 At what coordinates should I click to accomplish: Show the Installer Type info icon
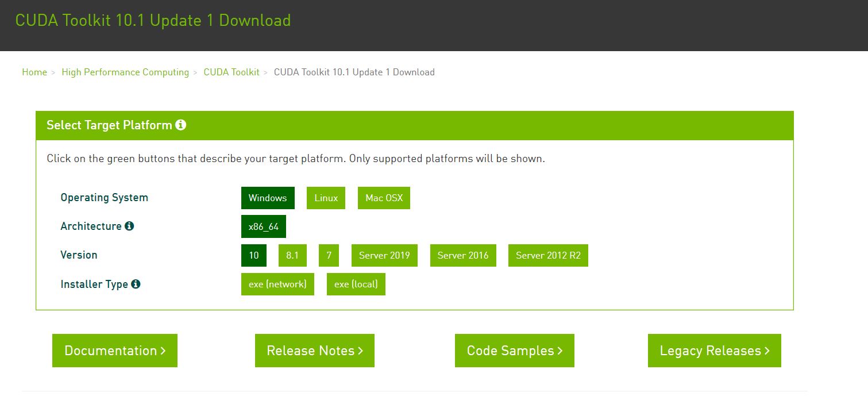pos(136,284)
